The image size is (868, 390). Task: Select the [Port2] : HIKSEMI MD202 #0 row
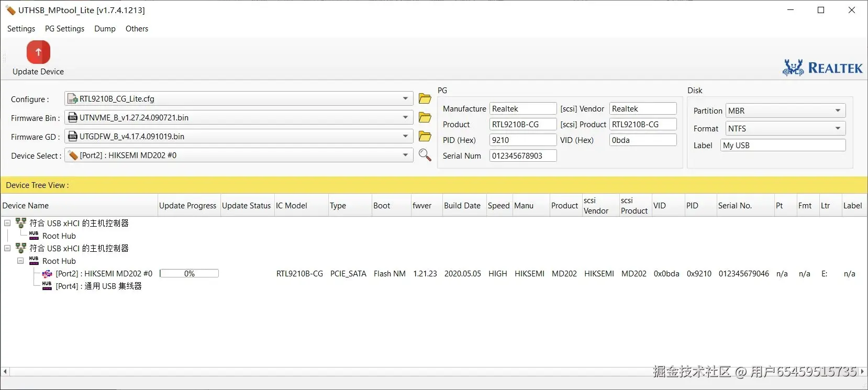[x=104, y=273]
